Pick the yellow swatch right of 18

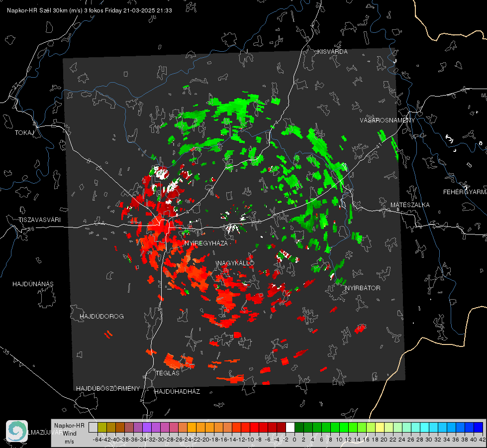tap(380, 427)
